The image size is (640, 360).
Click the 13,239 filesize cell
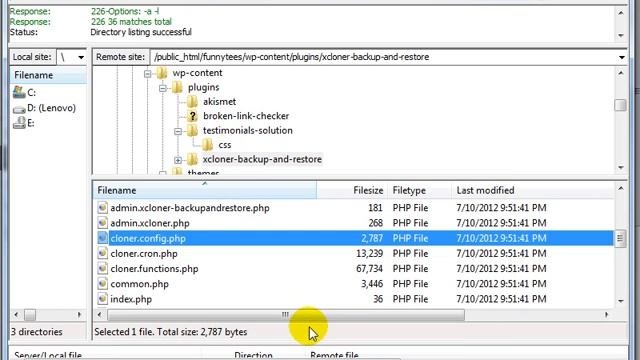[369, 253]
